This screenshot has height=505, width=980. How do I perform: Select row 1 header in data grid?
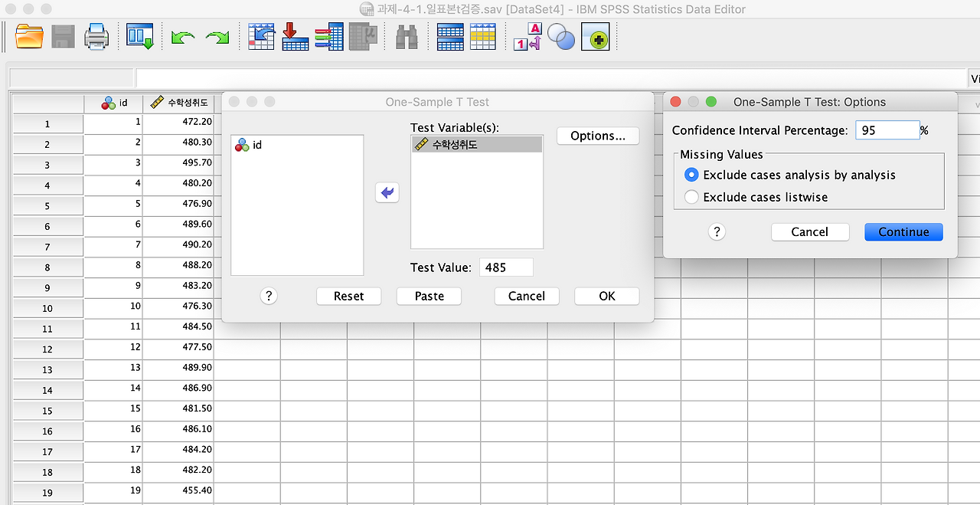coord(47,123)
